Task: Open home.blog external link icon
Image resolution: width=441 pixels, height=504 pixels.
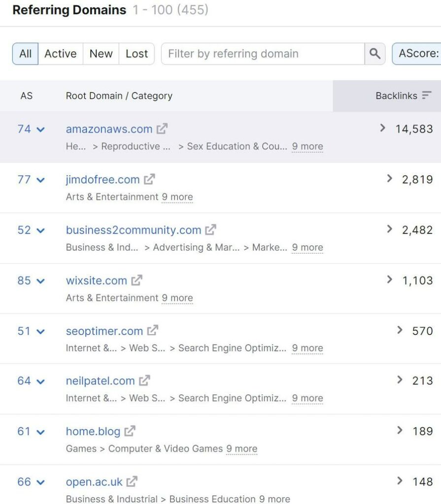Action: coord(130,431)
